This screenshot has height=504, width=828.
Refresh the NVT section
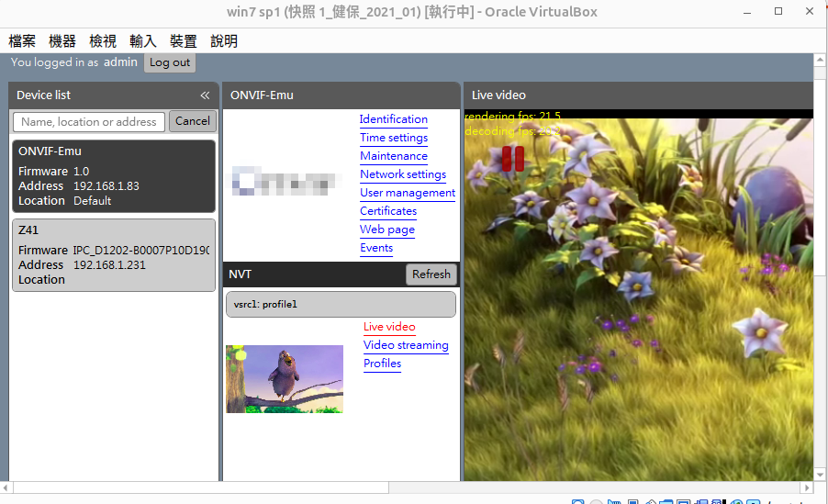point(431,274)
